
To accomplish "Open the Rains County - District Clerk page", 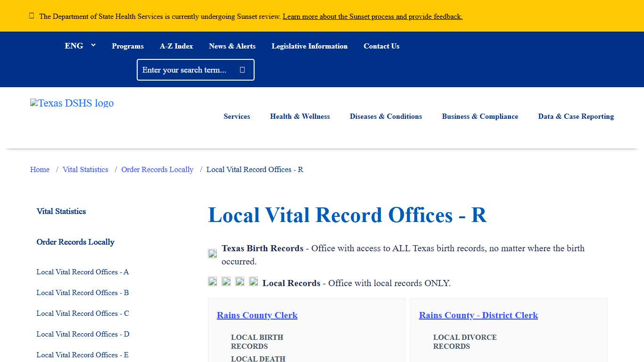I will (x=478, y=315).
